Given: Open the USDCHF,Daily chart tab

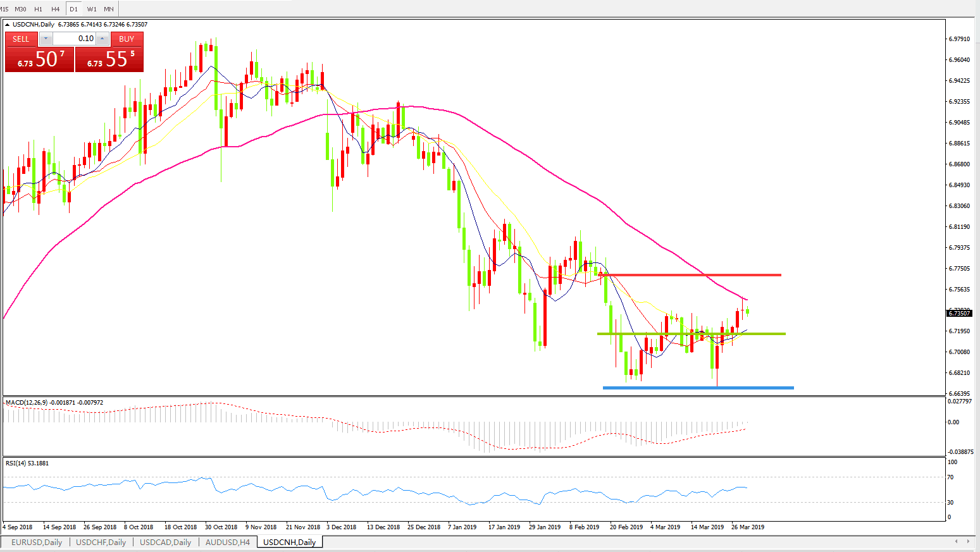Looking at the screenshot, I should [x=101, y=542].
